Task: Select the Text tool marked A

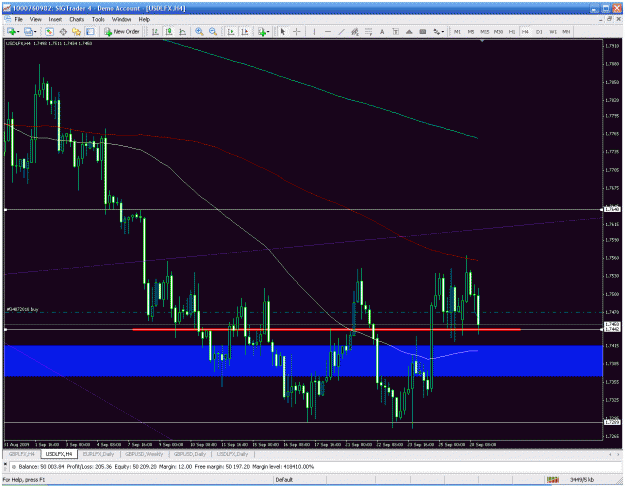Action: pyautogui.click(x=382, y=31)
